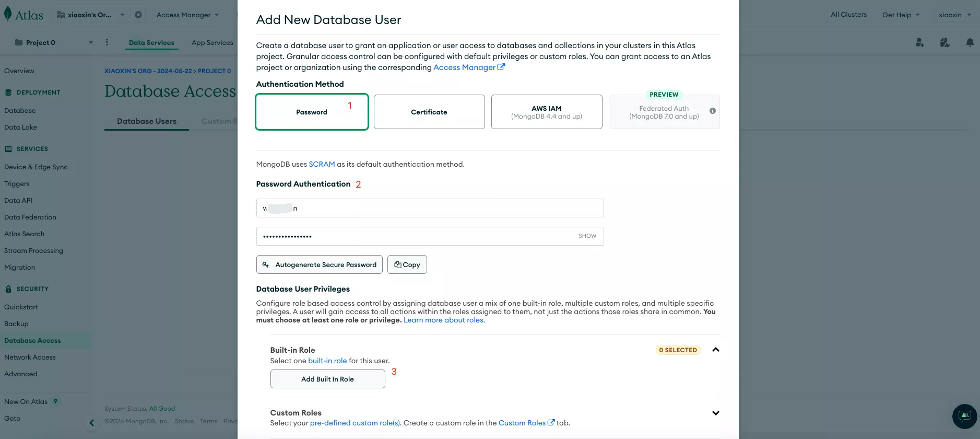Click the username input field
This screenshot has width=980, height=439.
pos(430,208)
